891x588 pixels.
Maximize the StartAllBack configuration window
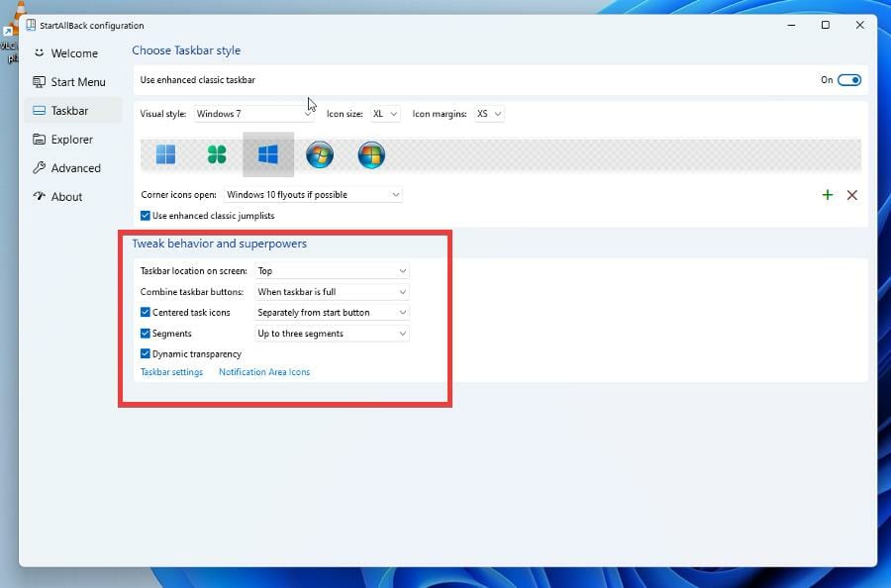pyautogui.click(x=826, y=25)
